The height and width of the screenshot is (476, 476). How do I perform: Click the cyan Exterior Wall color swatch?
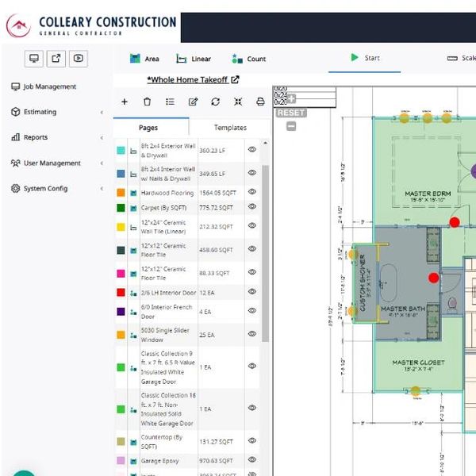pyautogui.click(x=121, y=150)
